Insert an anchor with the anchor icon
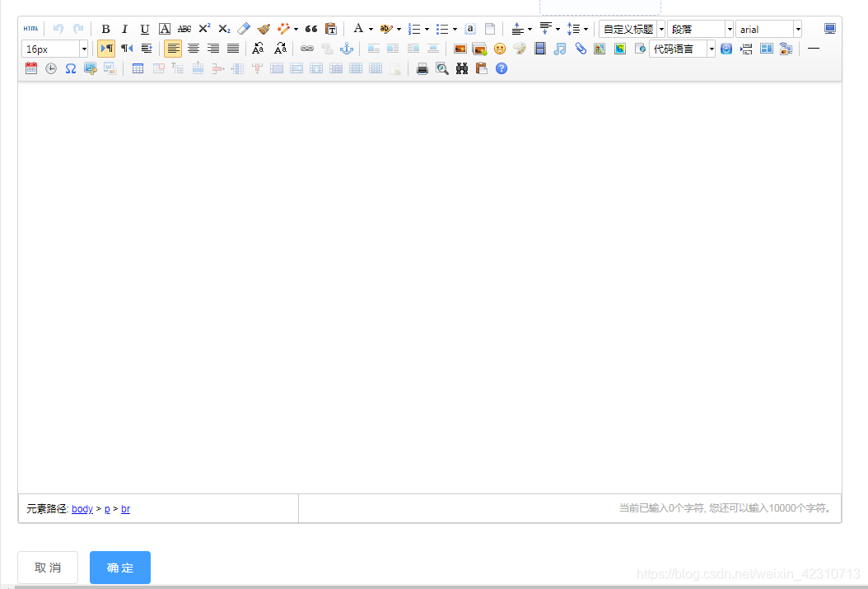This screenshot has width=868, height=589. click(347, 49)
